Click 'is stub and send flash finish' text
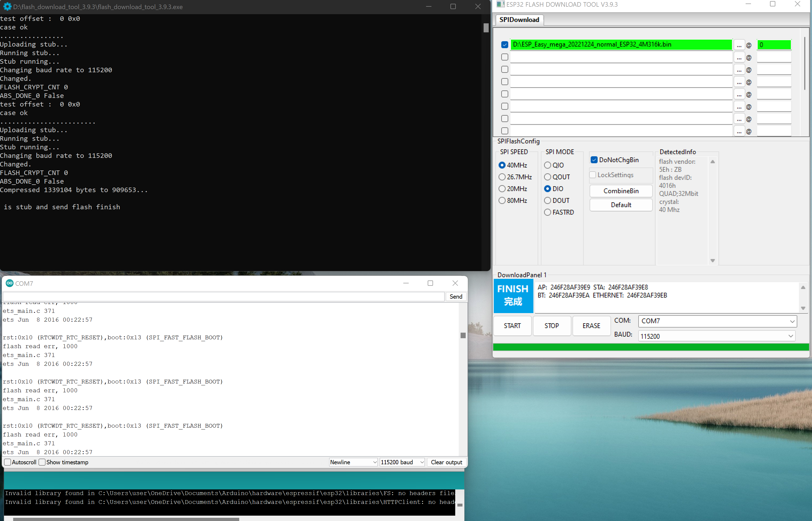This screenshot has width=812, height=521. 62,207
